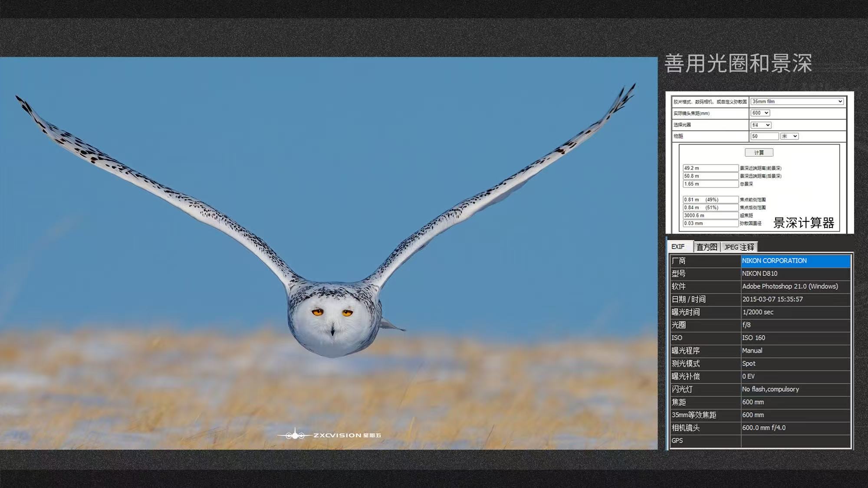Open the f/4 aperture dropdown
The height and width of the screenshot is (488, 868).
tap(761, 125)
